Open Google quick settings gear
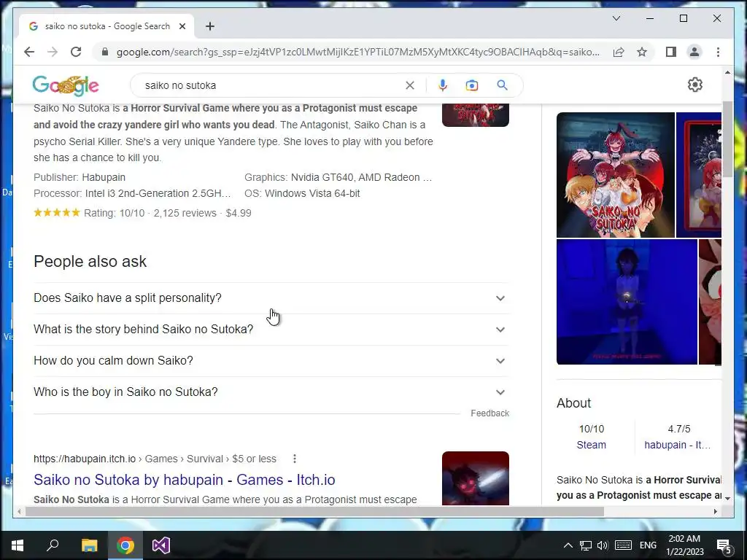The image size is (747, 560). pyautogui.click(x=695, y=85)
